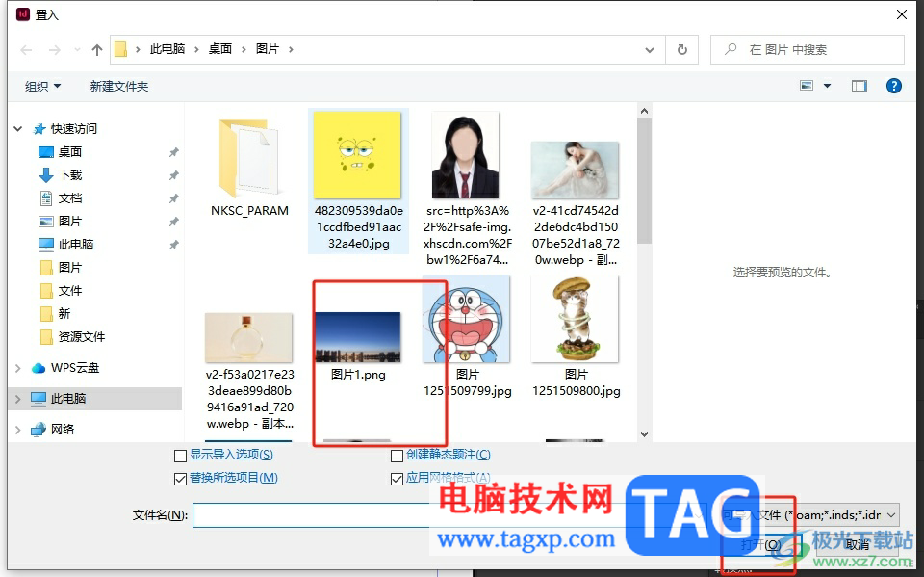Image resolution: width=924 pixels, height=577 pixels.
Task: Close the 置入 dialog
Action: pos(902,14)
